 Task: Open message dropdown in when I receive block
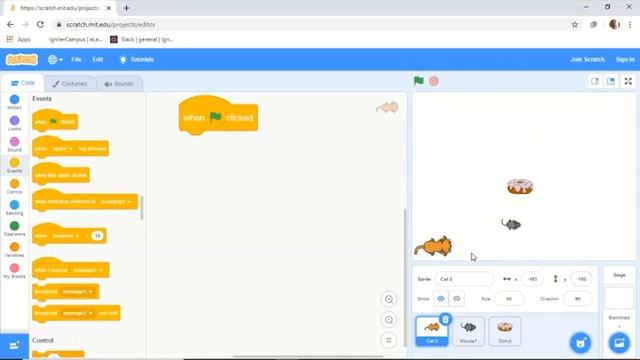tap(87, 270)
